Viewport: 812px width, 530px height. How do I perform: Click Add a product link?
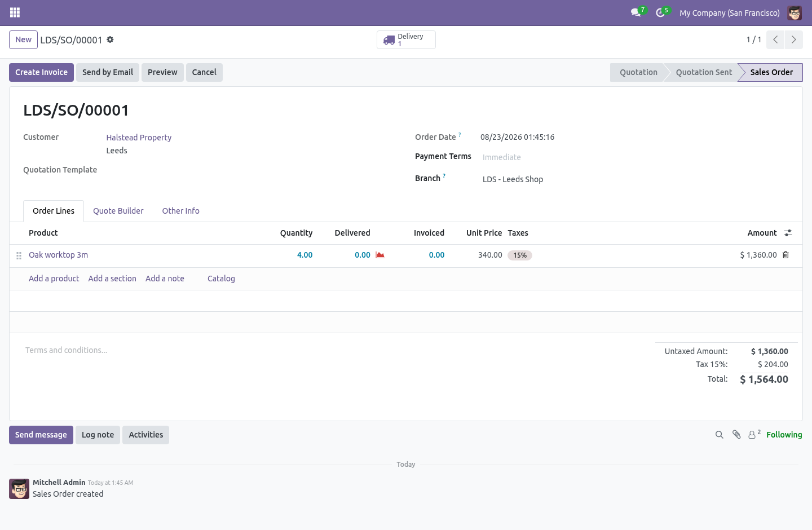(x=54, y=279)
